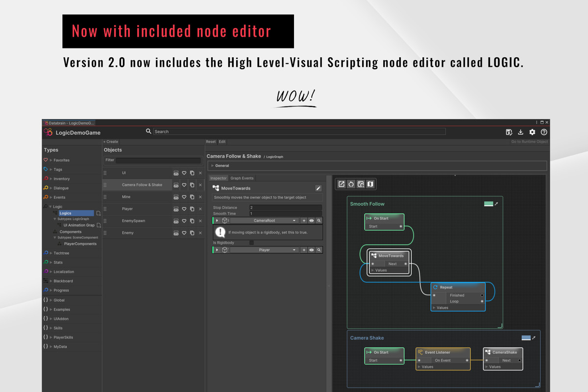Click Go to Runtime Object button
This screenshot has width=588, height=392.
pyautogui.click(x=530, y=142)
